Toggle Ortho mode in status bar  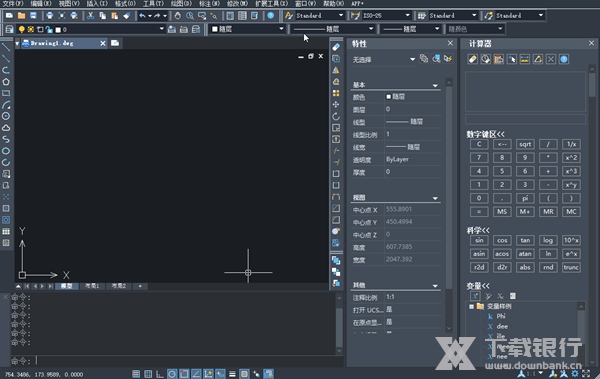(x=160, y=374)
